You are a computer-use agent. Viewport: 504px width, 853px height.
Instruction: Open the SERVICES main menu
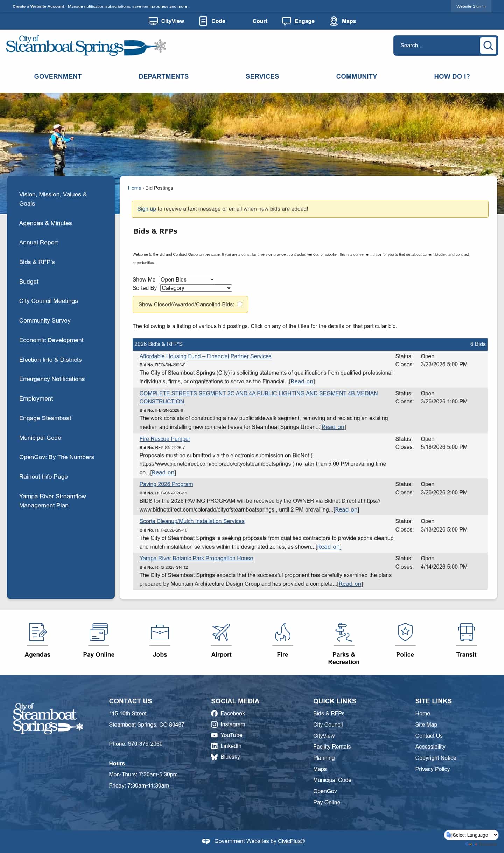(262, 76)
